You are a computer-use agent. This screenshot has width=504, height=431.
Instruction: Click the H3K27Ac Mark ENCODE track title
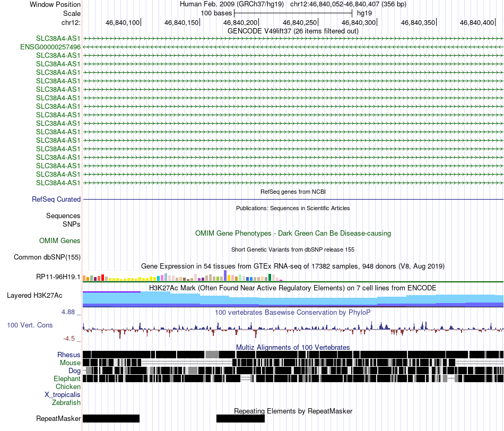point(293,288)
